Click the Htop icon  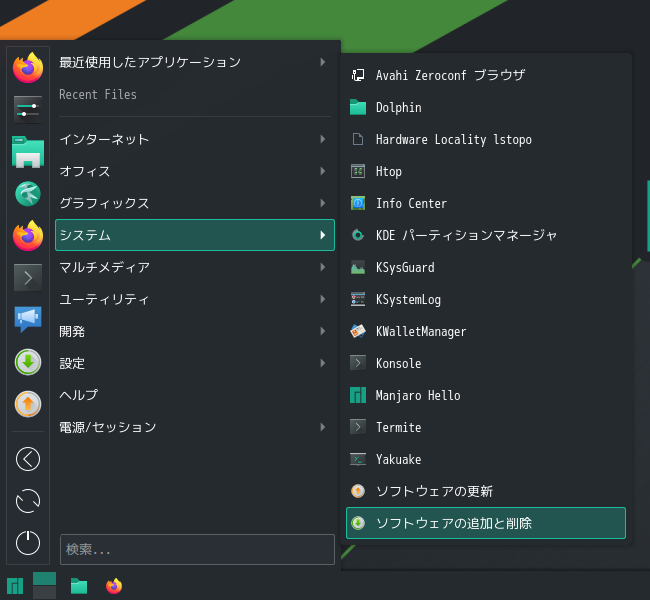tap(358, 171)
